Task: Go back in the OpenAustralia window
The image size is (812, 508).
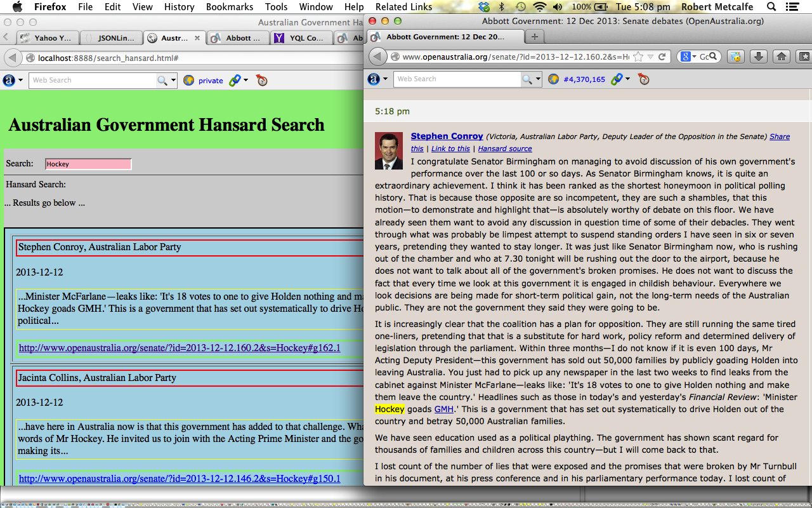Action: [377, 57]
